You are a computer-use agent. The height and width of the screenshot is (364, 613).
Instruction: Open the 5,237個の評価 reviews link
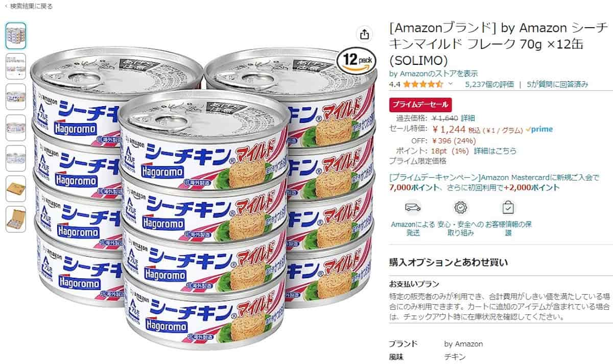[x=489, y=84]
